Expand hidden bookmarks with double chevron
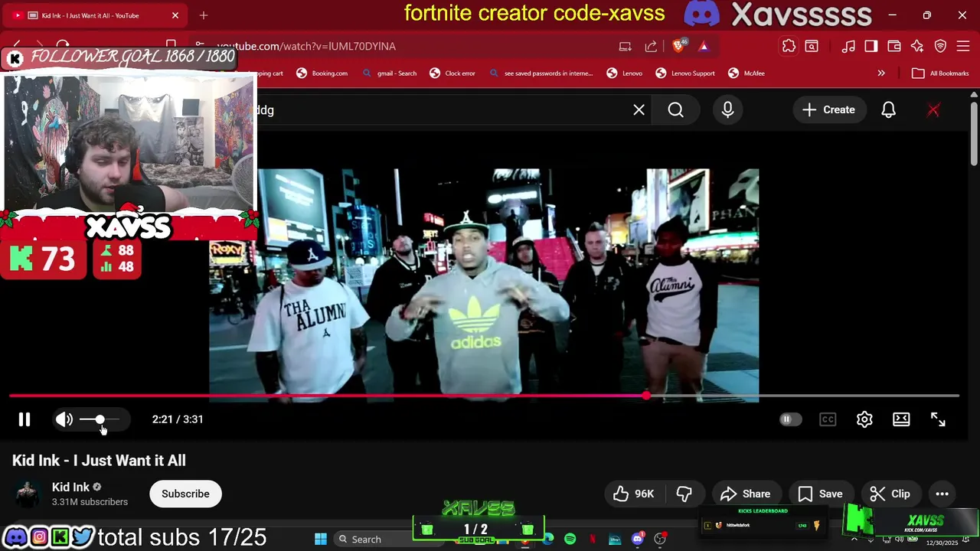The height and width of the screenshot is (551, 980). (x=881, y=73)
